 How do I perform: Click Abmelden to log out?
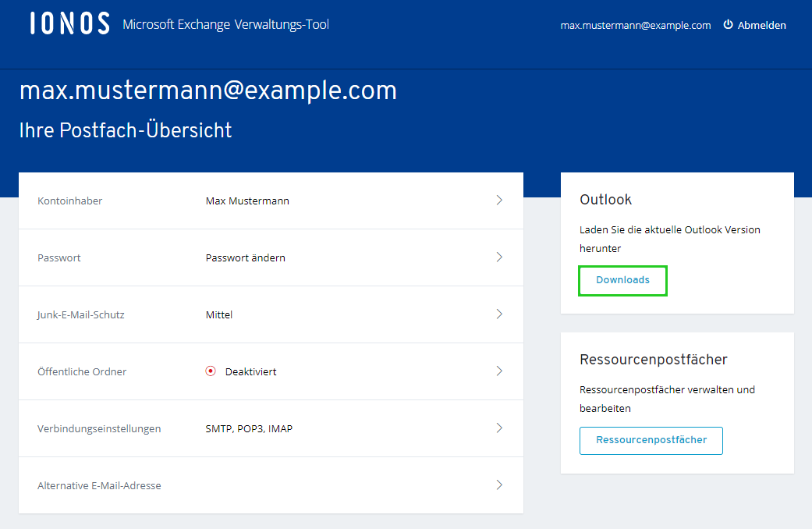[x=761, y=24]
